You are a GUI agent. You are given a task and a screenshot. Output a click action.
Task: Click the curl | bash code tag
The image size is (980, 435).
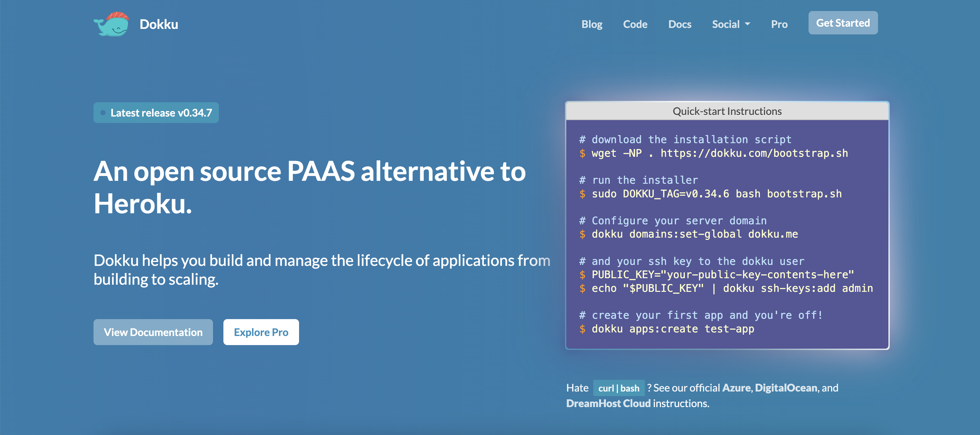(619, 388)
